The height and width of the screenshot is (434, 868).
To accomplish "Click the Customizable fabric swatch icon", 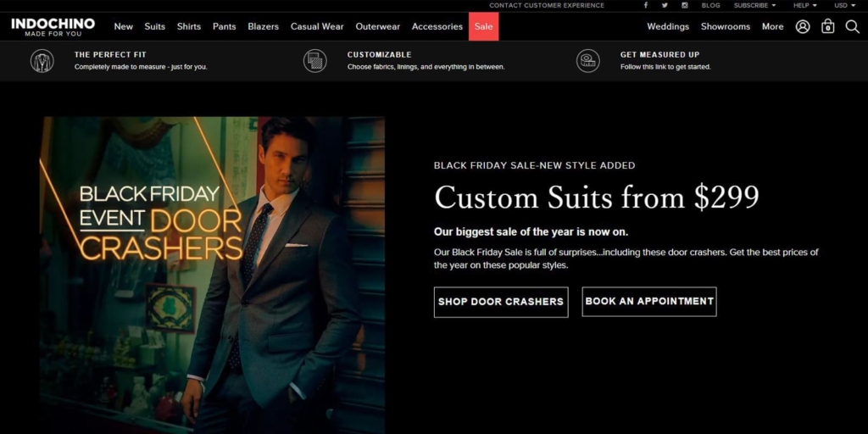I will click(x=315, y=60).
